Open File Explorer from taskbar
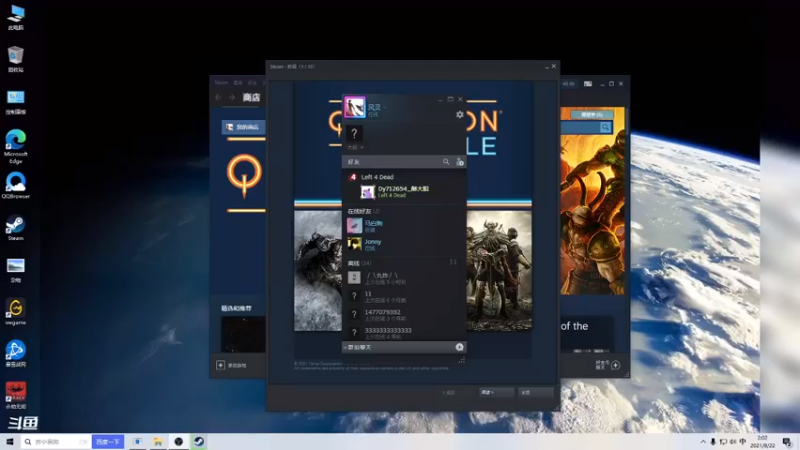Viewport: 800px width, 450px height. tap(158, 442)
